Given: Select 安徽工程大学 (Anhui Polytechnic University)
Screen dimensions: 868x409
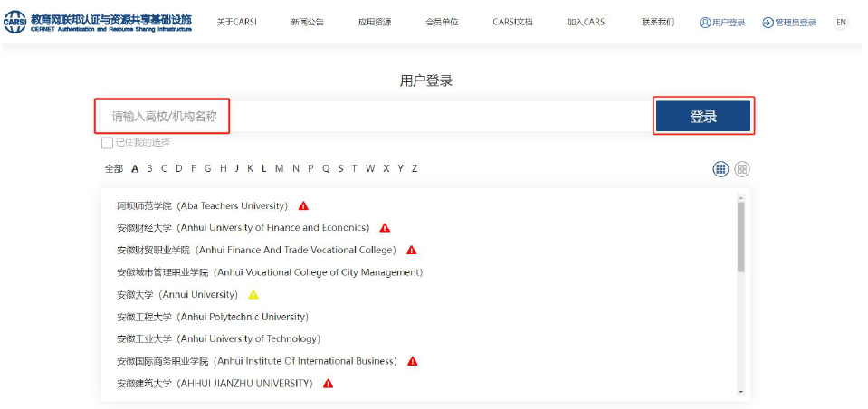Looking at the screenshot, I should point(213,317).
